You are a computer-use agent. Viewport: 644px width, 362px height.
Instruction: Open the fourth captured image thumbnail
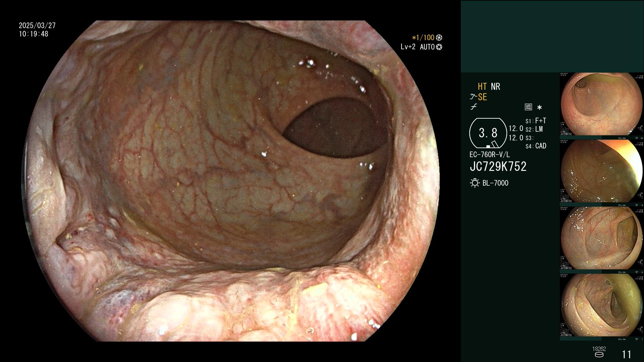tap(602, 305)
